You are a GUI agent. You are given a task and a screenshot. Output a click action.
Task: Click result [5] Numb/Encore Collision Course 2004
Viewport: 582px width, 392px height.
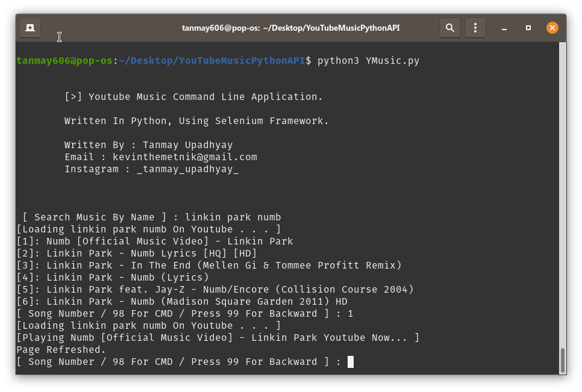tap(215, 290)
